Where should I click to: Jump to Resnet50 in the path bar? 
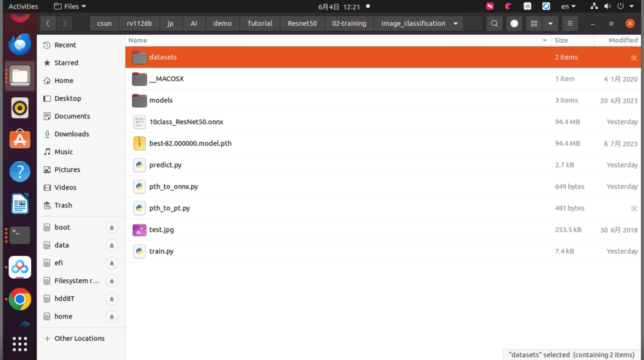click(302, 24)
